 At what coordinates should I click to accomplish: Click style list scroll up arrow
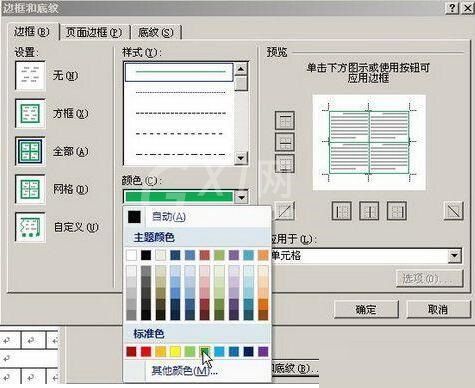pyautogui.click(x=241, y=70)
